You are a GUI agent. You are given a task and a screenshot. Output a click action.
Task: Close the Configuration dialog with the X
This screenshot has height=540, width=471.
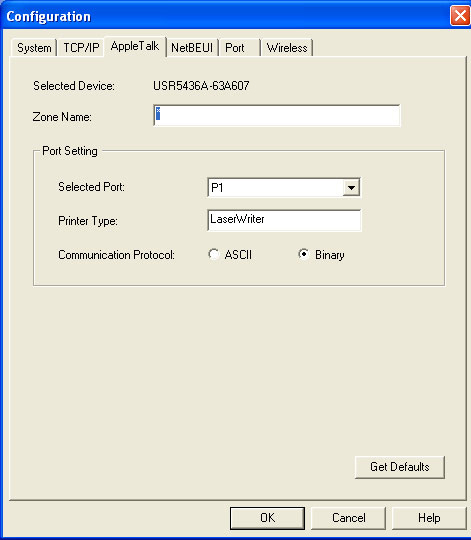460,15
